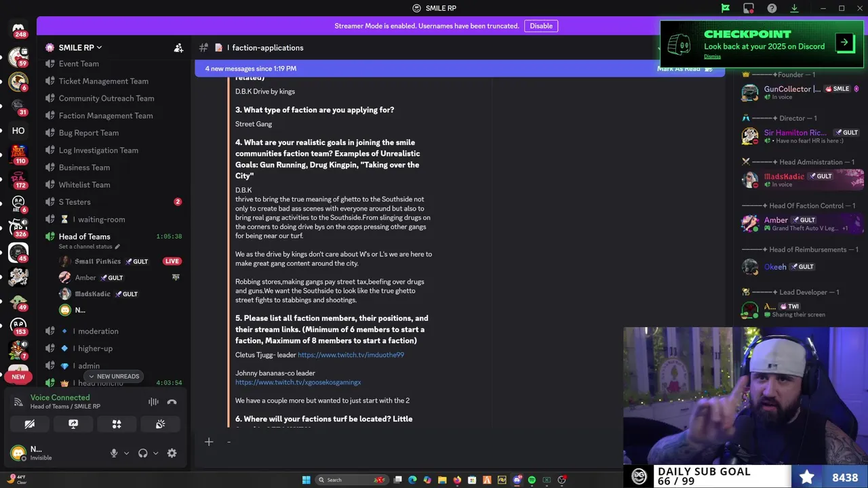Disconnect from voice with hang-up icon
The height and width of the screenshot is (488, 868).
click(172, 402)
